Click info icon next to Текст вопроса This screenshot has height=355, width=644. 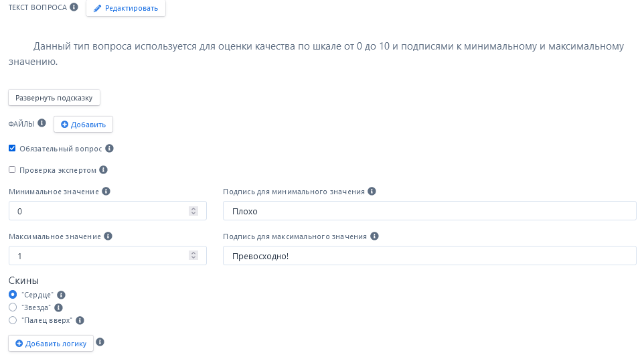(74, 7)
